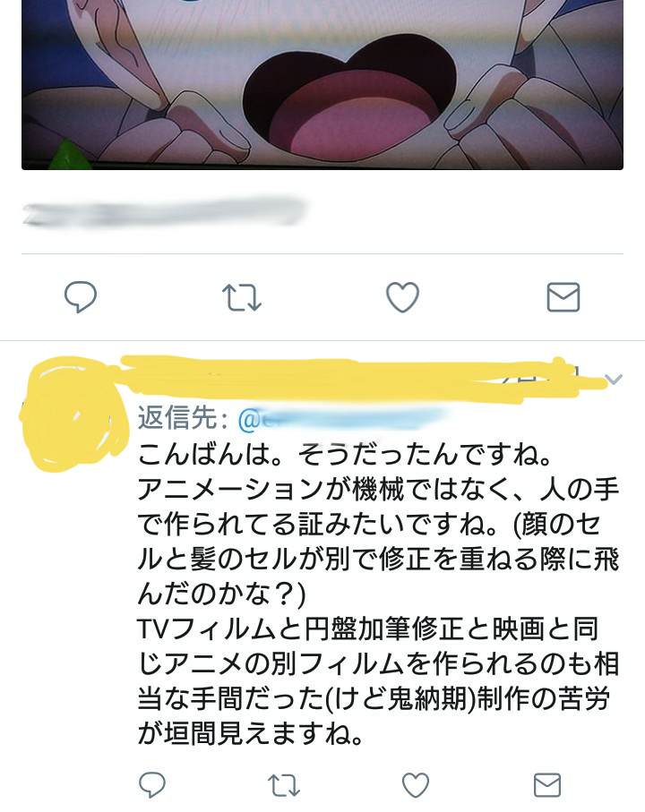Send the こんばんは reply via direct message

[547, 785]
